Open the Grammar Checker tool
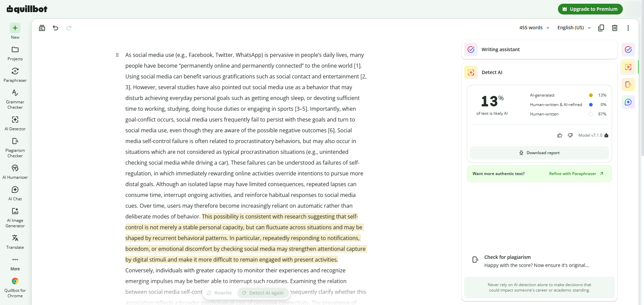Viewport: 644px width, 305px height. point(15,99)
